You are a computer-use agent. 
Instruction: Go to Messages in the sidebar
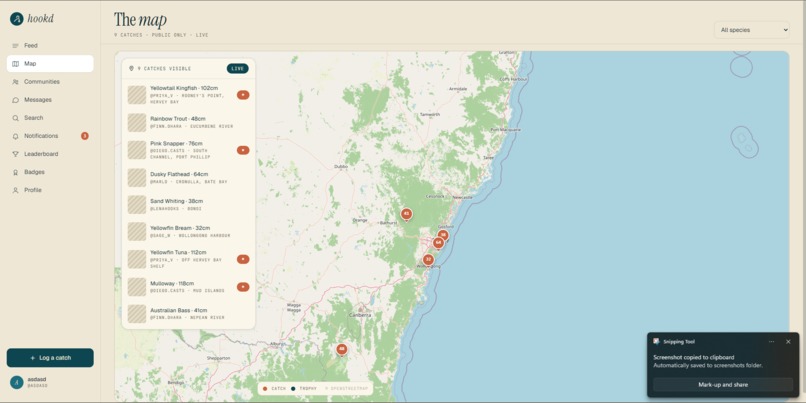(50, 100)
